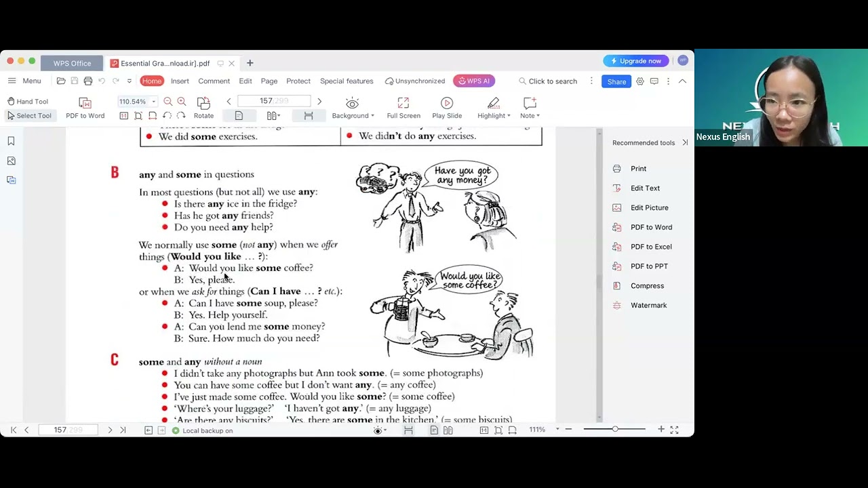868x488 pixels.
Task: Toggle continuous scrolling mode
Action: click(309, 116)
